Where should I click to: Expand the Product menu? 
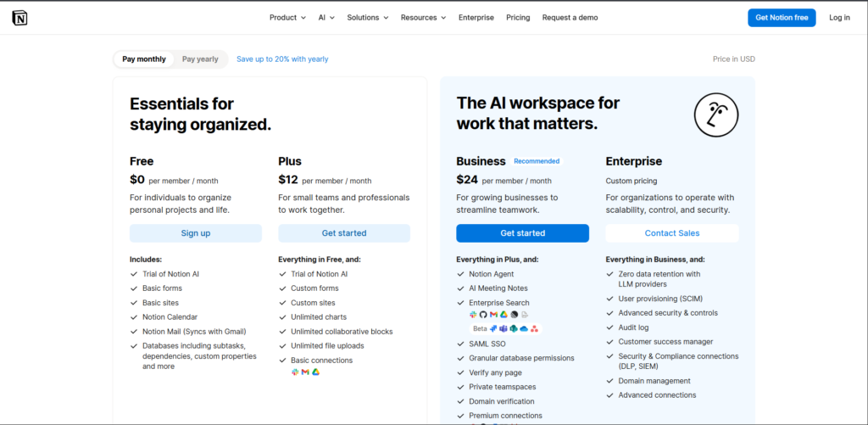[x=287, y=18]
